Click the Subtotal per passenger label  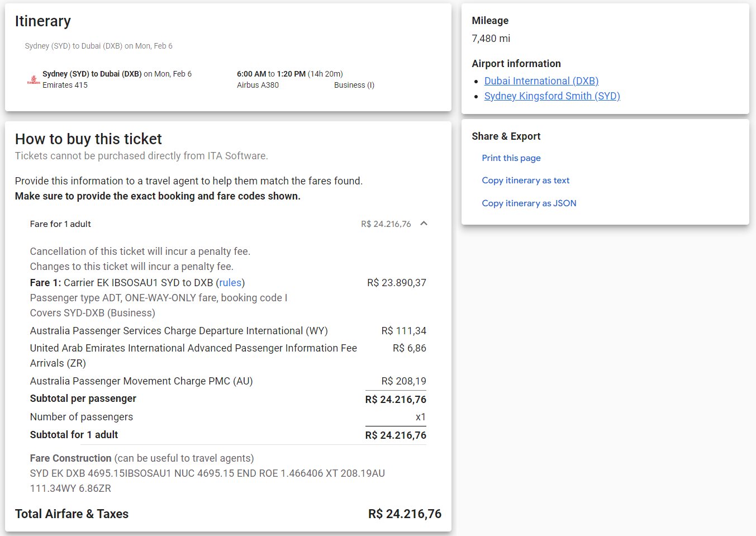point(83,399)
